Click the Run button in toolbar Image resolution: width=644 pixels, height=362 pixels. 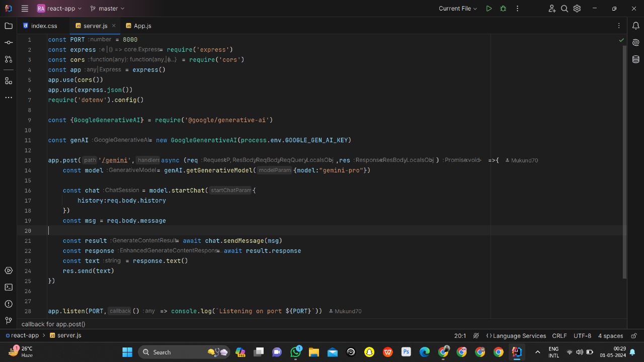[x=489, y=9]
